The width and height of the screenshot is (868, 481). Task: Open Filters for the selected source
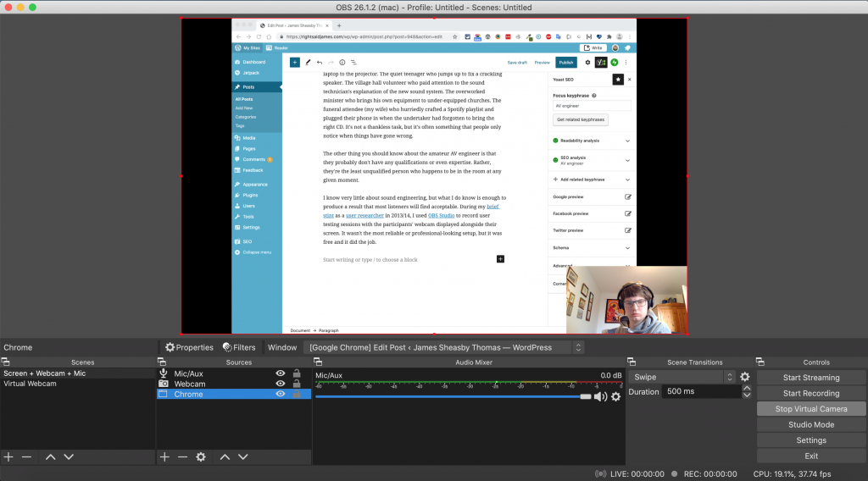click(x=239, y=347)
